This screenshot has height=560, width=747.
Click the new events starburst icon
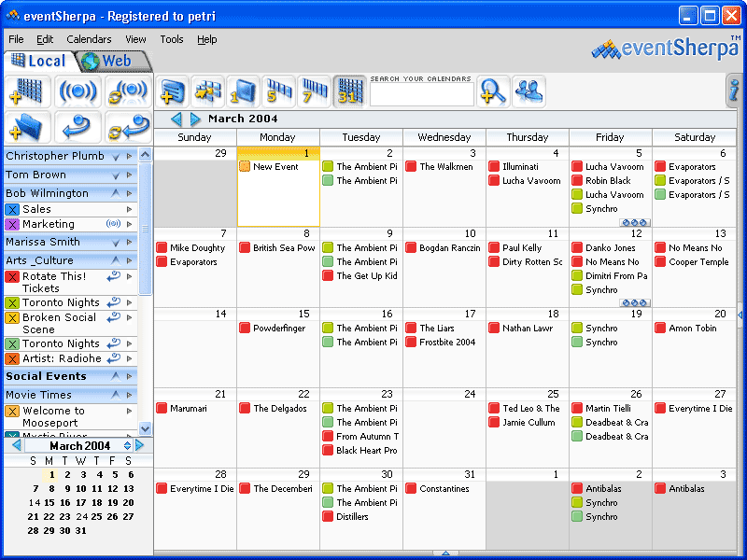(x=207, y=91)
